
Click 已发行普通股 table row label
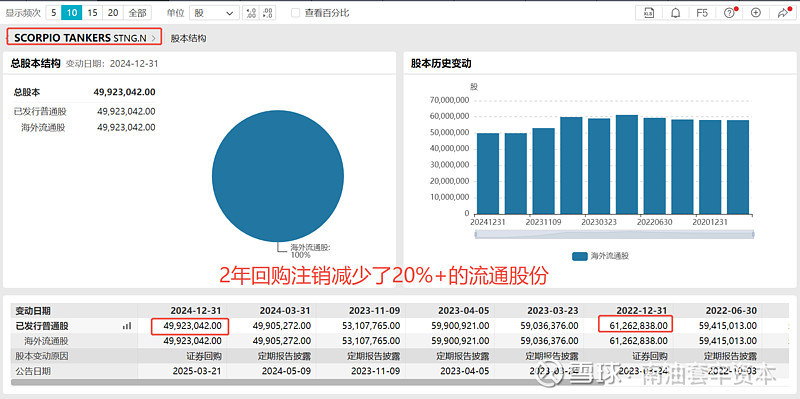tap(42, 326)
